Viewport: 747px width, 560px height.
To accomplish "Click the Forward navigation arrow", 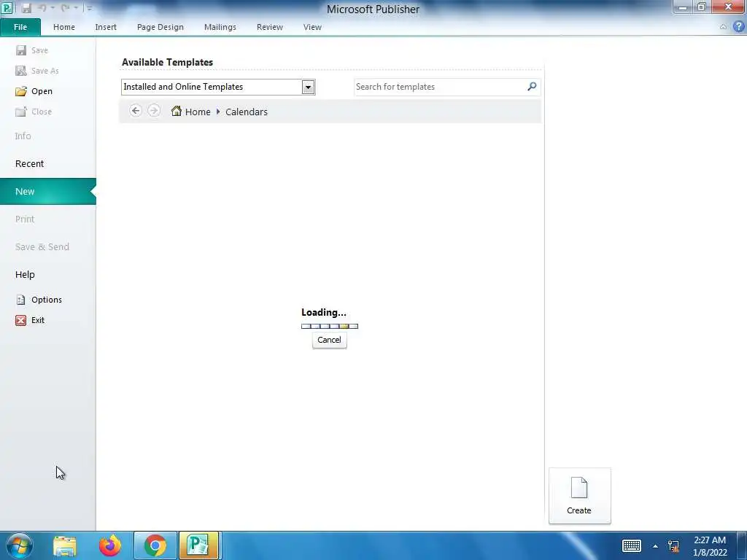I will click(x=153, y=111).
